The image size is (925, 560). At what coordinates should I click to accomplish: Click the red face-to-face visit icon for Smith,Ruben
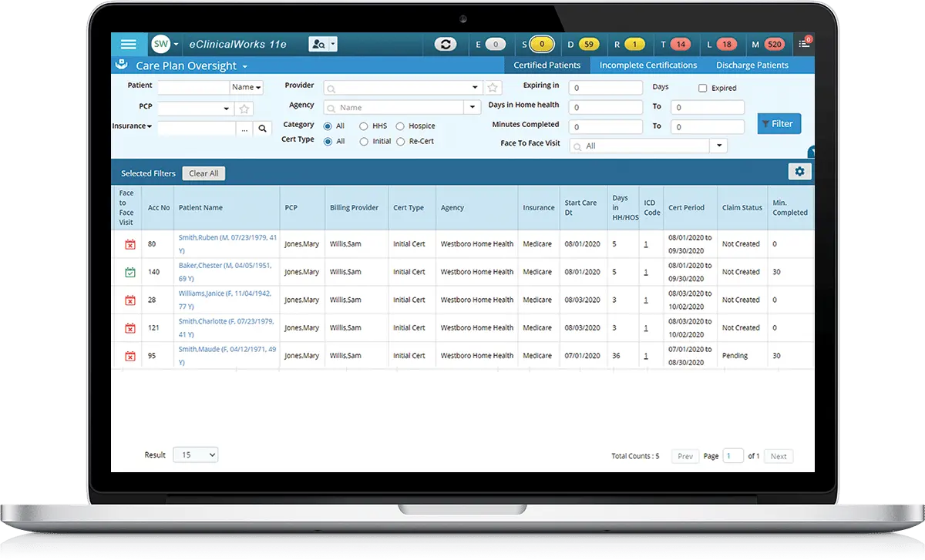point(129,243)
